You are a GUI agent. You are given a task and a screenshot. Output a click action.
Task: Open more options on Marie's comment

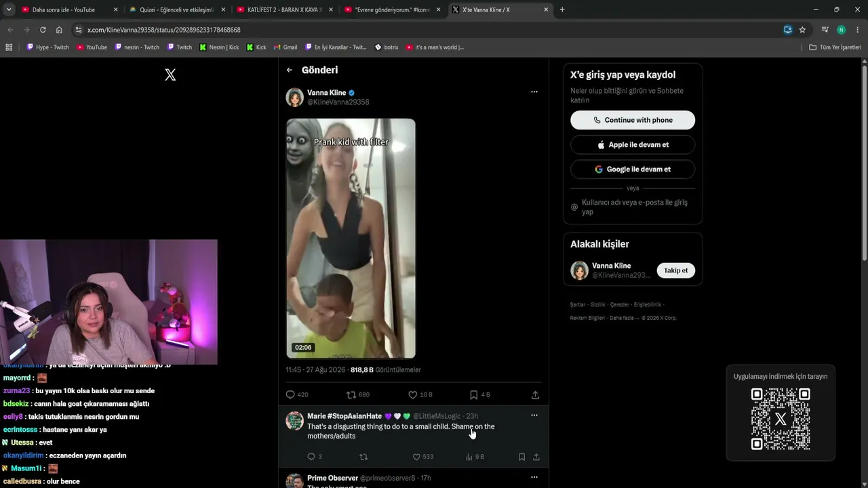coord(534,415)
